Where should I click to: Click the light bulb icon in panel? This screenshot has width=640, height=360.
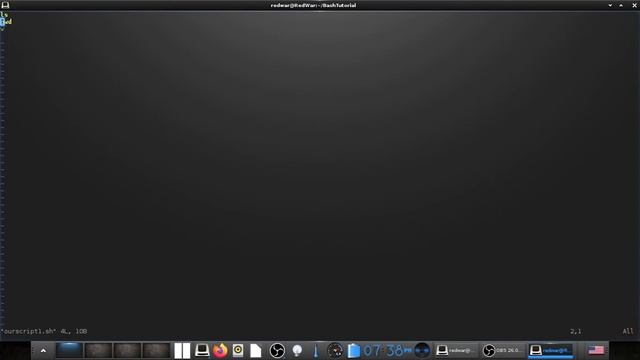(297, 351)
